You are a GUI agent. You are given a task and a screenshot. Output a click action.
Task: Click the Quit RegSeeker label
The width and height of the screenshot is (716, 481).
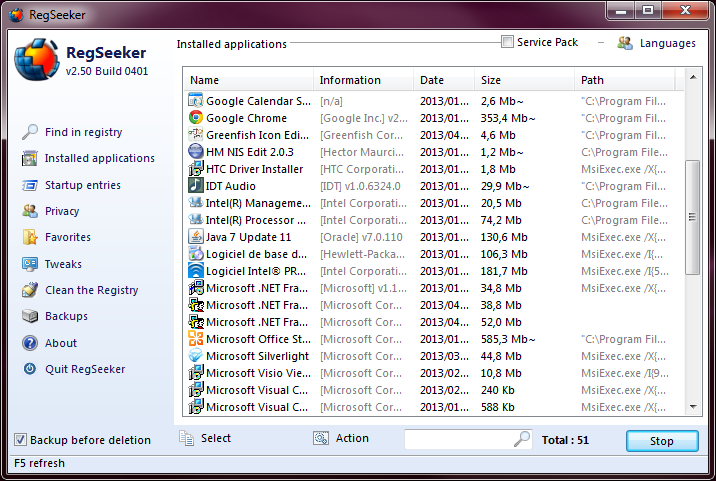tap(85, 369)
